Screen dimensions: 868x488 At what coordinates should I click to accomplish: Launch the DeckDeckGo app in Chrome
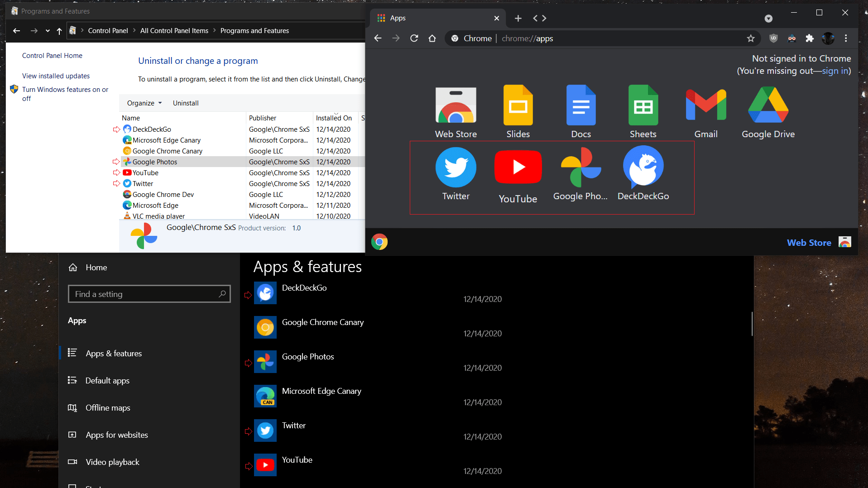point(643,167)
